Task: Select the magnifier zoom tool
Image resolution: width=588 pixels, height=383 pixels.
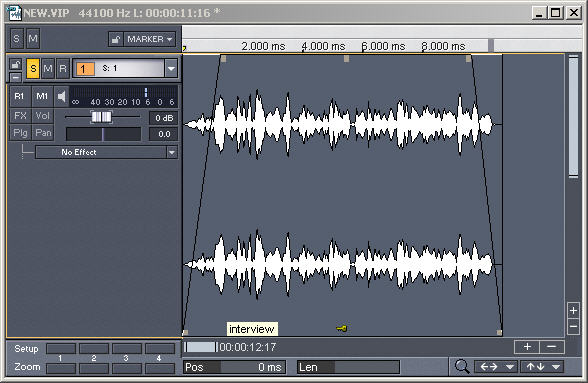Action: click(x=462, y=367)
